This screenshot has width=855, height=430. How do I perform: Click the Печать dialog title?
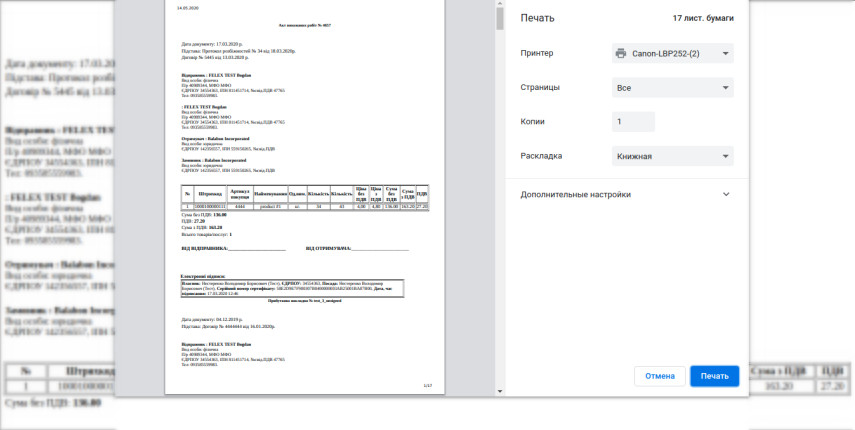click(537, 18)
